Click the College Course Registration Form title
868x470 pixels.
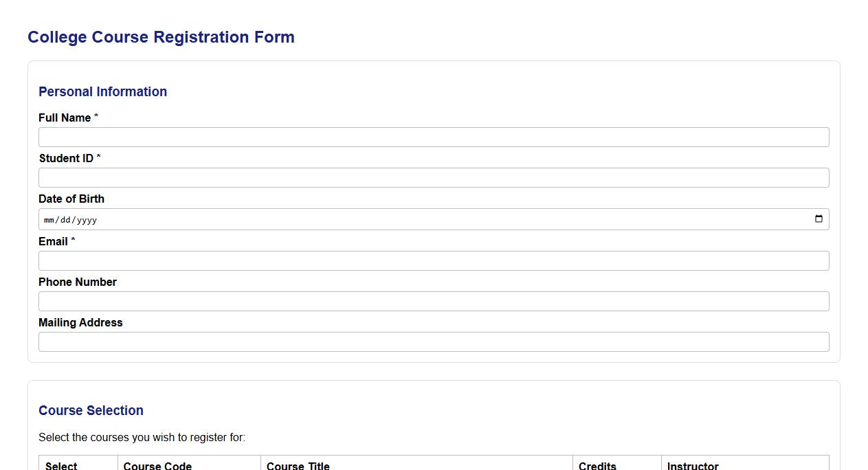pos(161,36)
